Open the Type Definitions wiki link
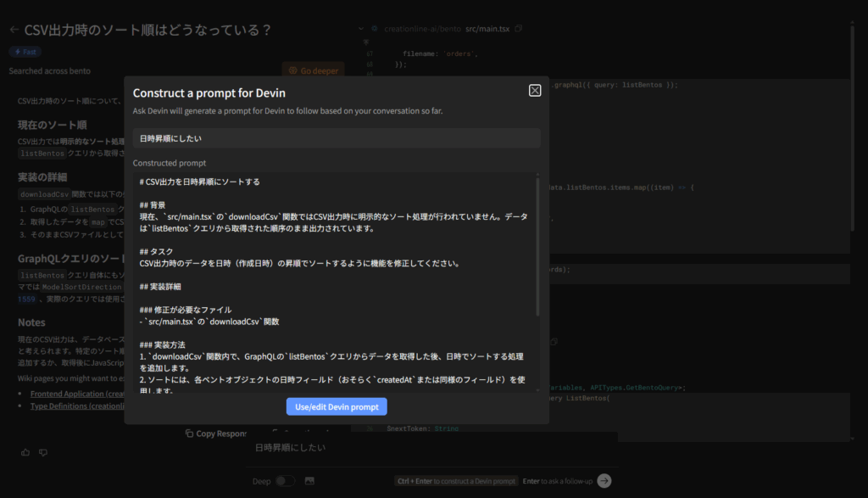This screenshot has height=498, width=868. tap(76, 406)
